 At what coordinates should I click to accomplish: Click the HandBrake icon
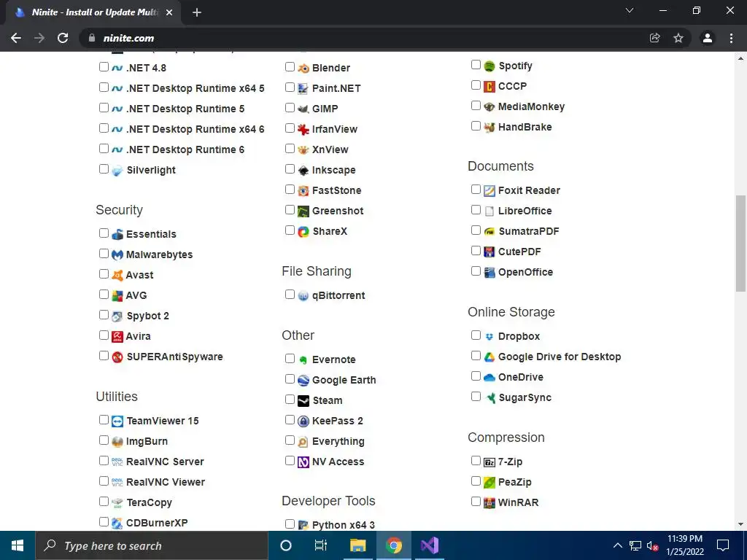pos(489,128)
